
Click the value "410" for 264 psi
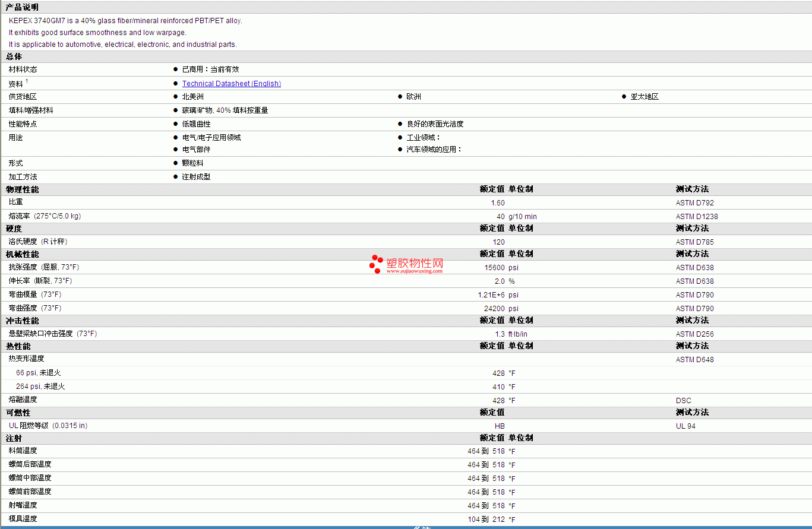(499, 387)
